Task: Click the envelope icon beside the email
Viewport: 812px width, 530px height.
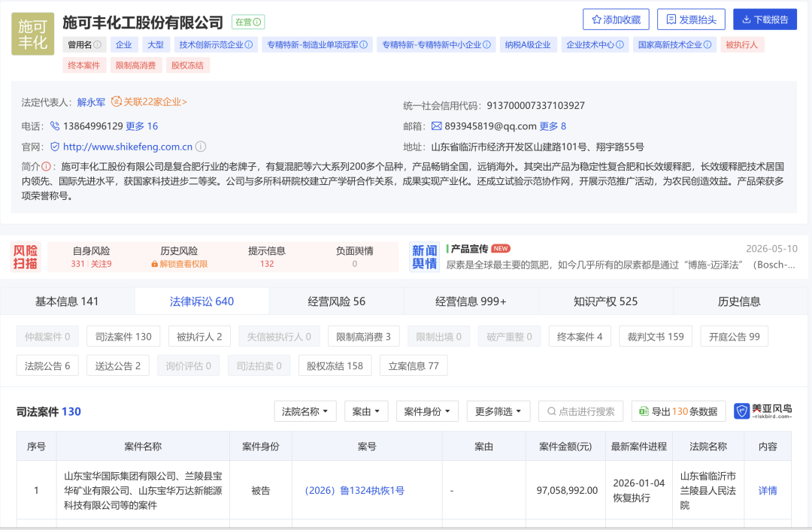Action: [x=437, y=126]
